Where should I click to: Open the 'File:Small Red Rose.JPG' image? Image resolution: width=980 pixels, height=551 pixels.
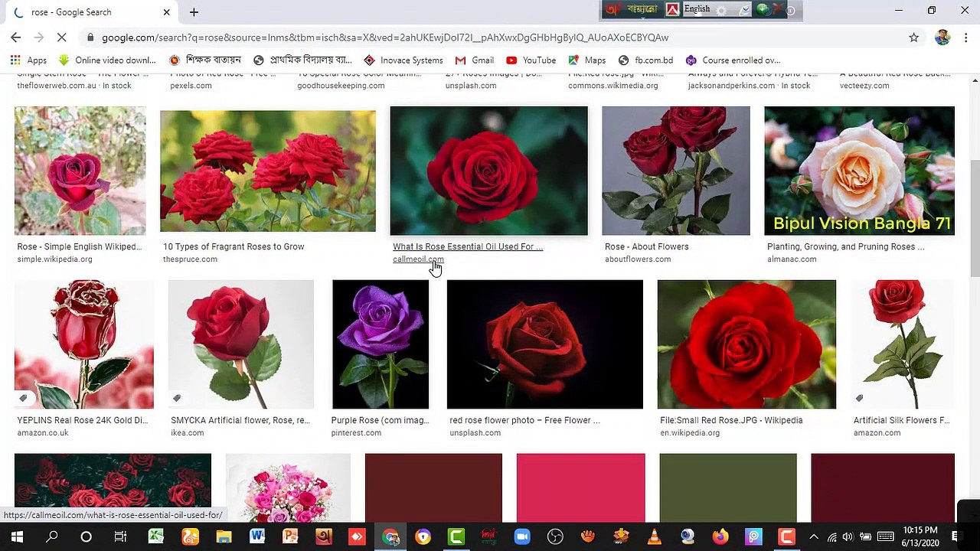click(x=746, y=344)
